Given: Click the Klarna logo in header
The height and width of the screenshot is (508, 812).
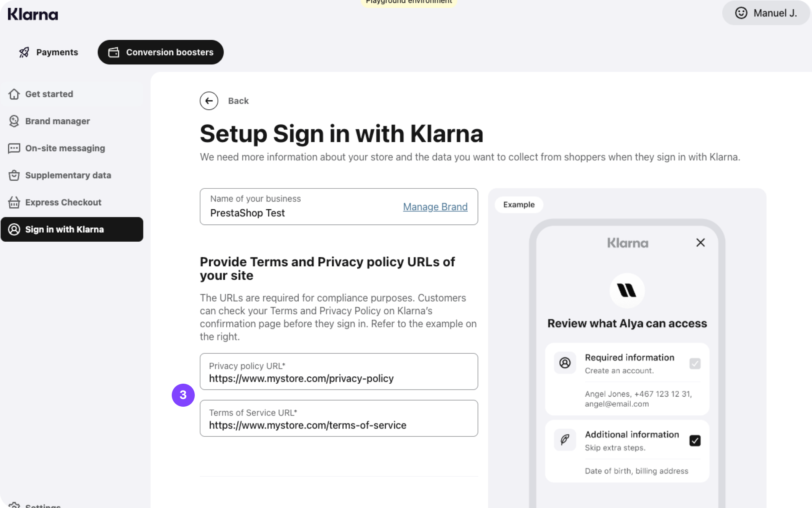Looking at the screenshot, I should pos(33,15).
